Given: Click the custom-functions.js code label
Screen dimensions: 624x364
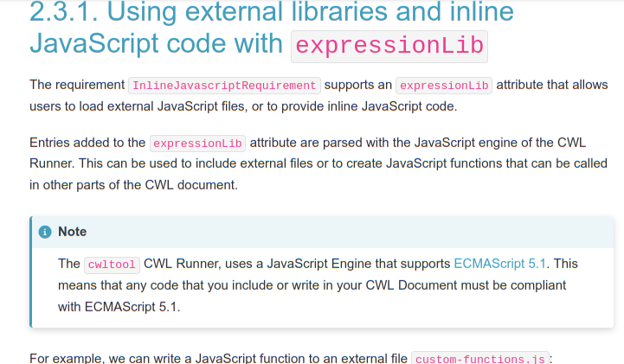Looking at the screenshot, I should [x=480, y=359].
